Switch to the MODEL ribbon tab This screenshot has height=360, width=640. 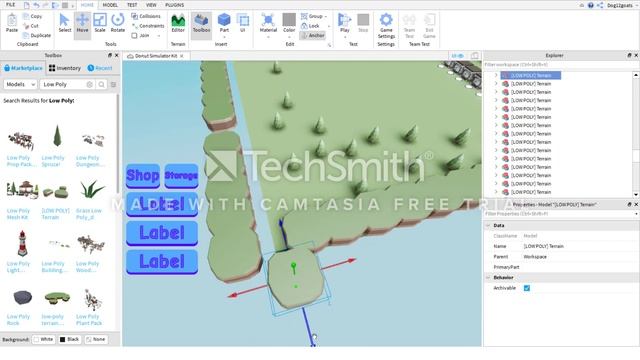coord(110,5)
